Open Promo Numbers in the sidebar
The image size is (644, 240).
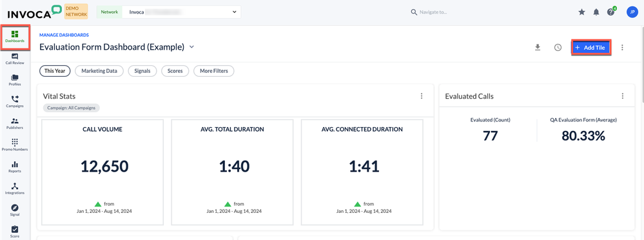[x=15, y=145]
